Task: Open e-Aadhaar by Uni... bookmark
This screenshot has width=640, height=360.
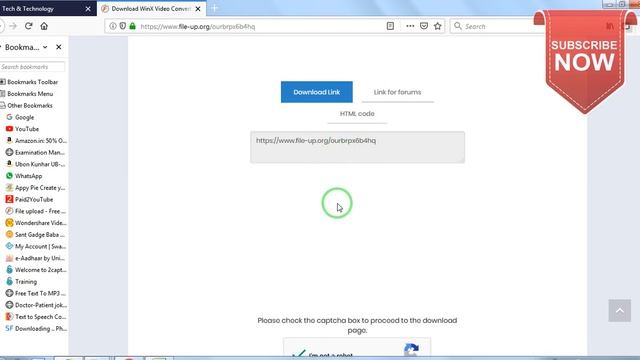Action: pyautogui.click(x=36, y=258)
